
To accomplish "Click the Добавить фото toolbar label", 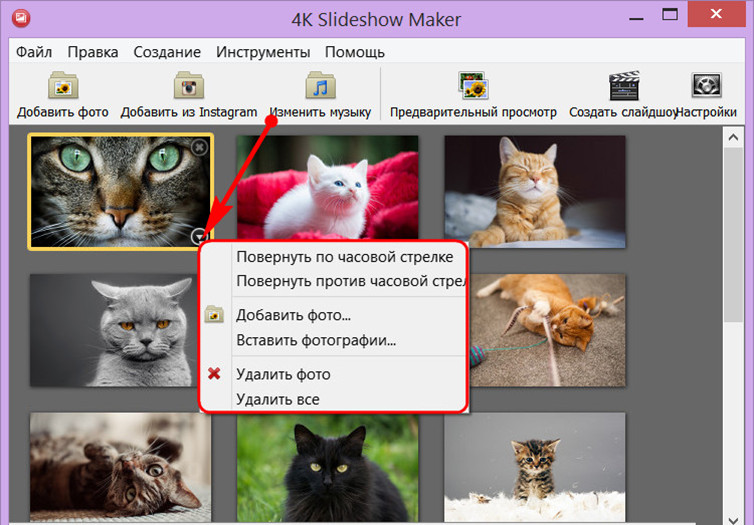I will (63, 112).
